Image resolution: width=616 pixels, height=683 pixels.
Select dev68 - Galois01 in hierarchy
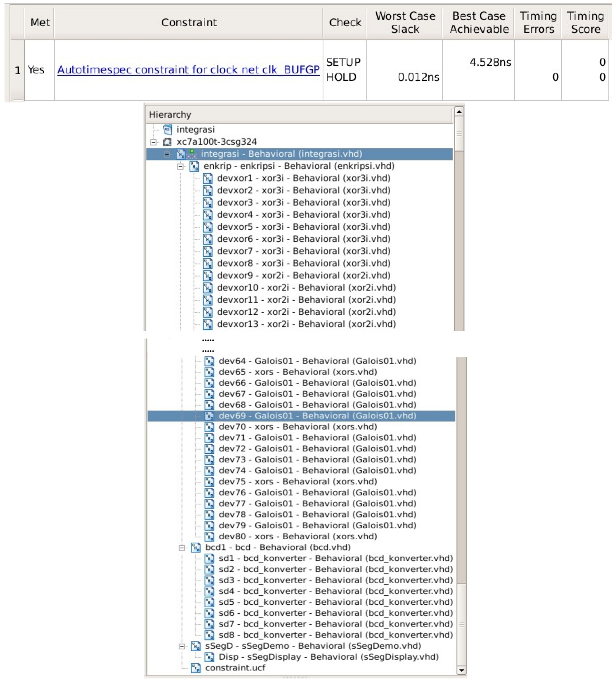tap(317, 405)
